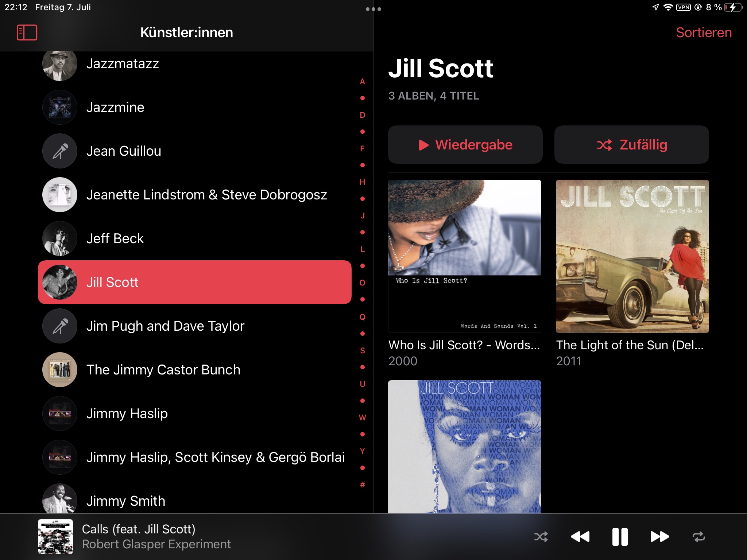Jump to letter S in index
This screenshot has width=747, height=560.
(362, 350)
